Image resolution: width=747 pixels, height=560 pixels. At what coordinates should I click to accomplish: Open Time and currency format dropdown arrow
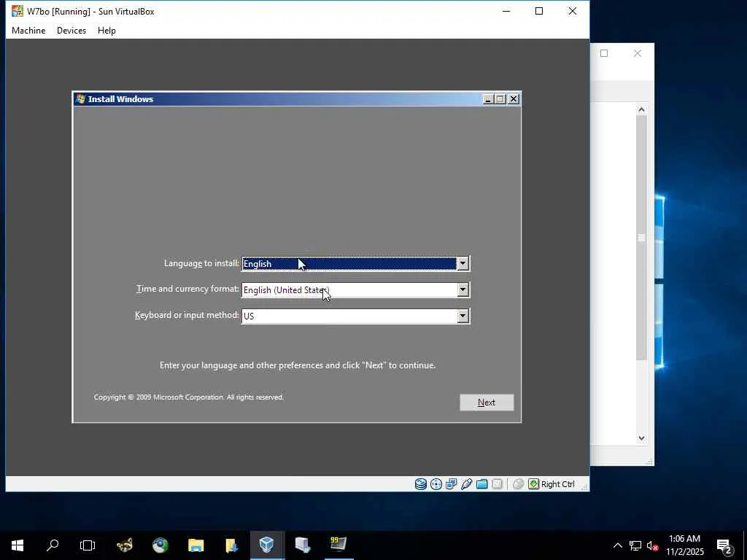tap(462, 290)
